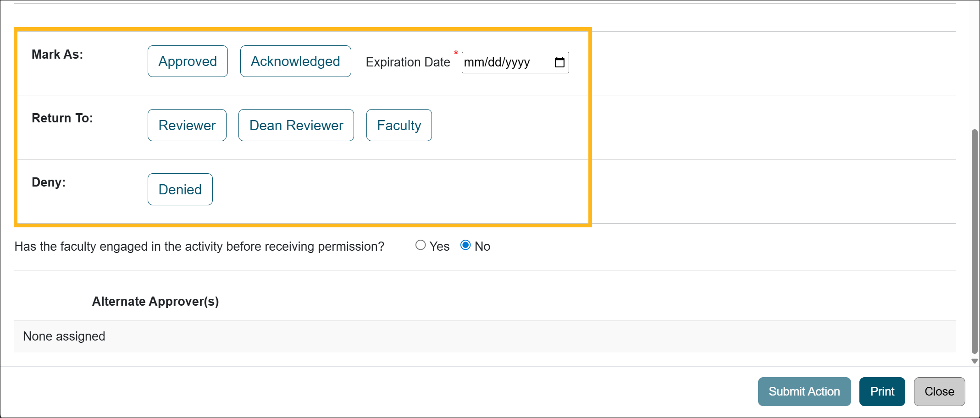Return the request to the Dean Reviewer
The height and width of the screenshot is (418, 980).
pyautogui.click(x=296, y=125)
